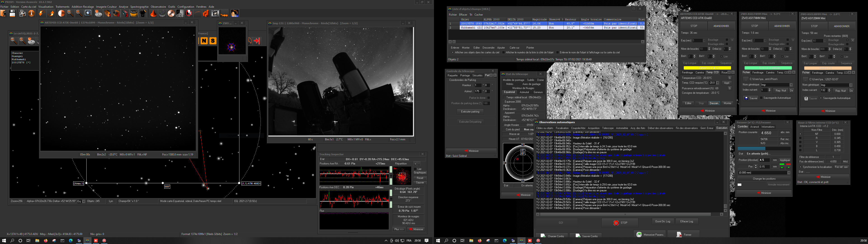Open camera number 3 toolbar icon
The width and height of the screenshot is (868, 244).
click(x=125, y=14)
